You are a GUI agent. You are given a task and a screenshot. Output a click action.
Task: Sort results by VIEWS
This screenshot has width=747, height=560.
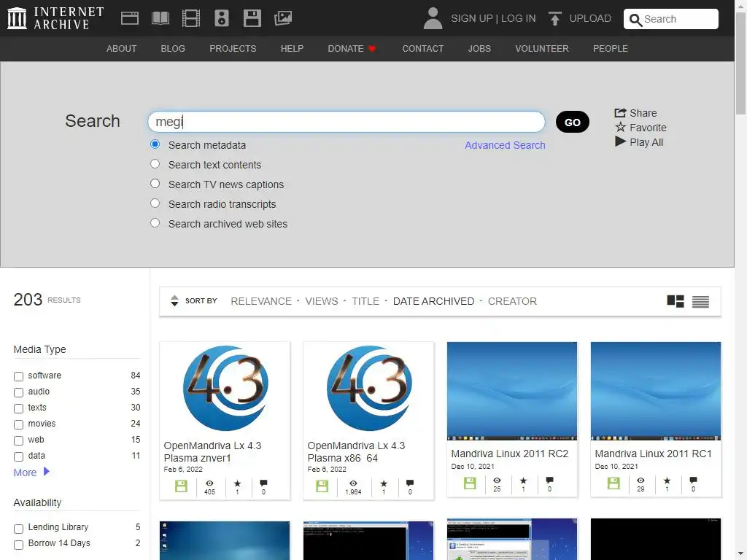click(x=322, y=301)
